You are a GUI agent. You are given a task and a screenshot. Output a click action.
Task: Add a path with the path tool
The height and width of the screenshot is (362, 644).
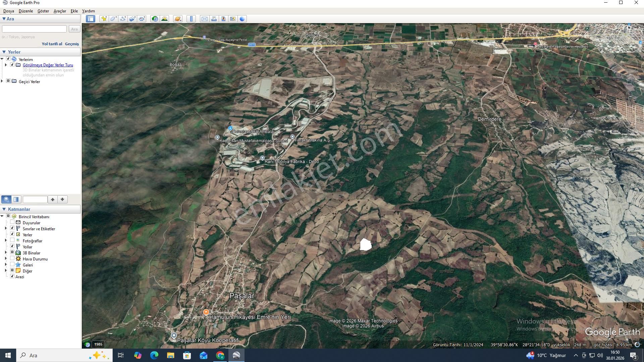123,19
